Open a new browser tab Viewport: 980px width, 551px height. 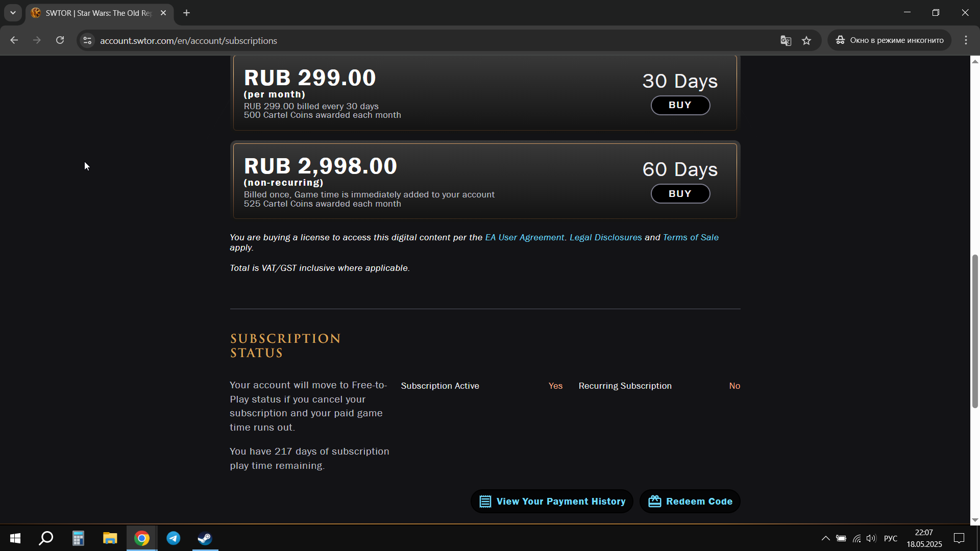point(187,13)
